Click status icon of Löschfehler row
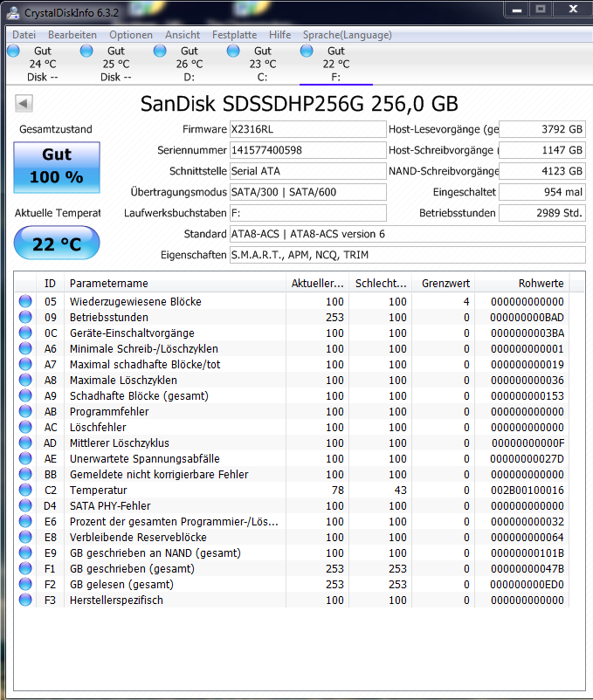Screen dimensions: 593x700 click(x=25, y=427)
